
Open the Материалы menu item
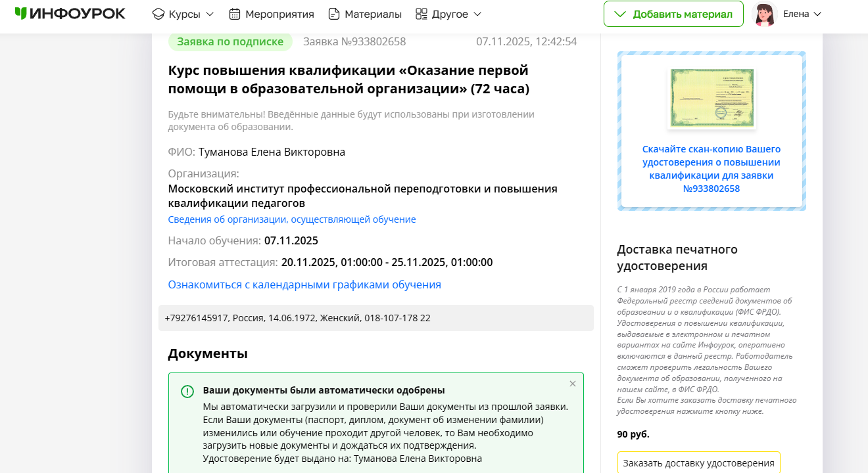tap(373, 14)
